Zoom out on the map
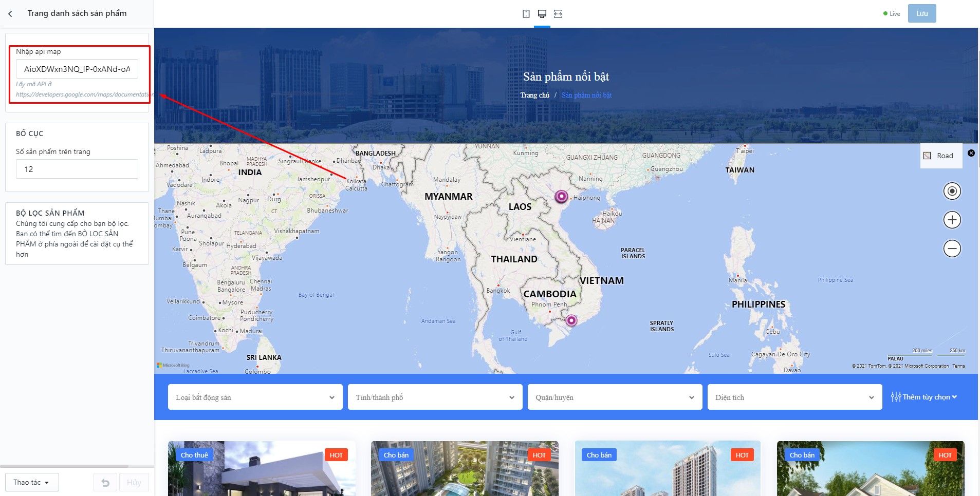Image resolution: width=980 pixels, height=496 pixels. 952,249
